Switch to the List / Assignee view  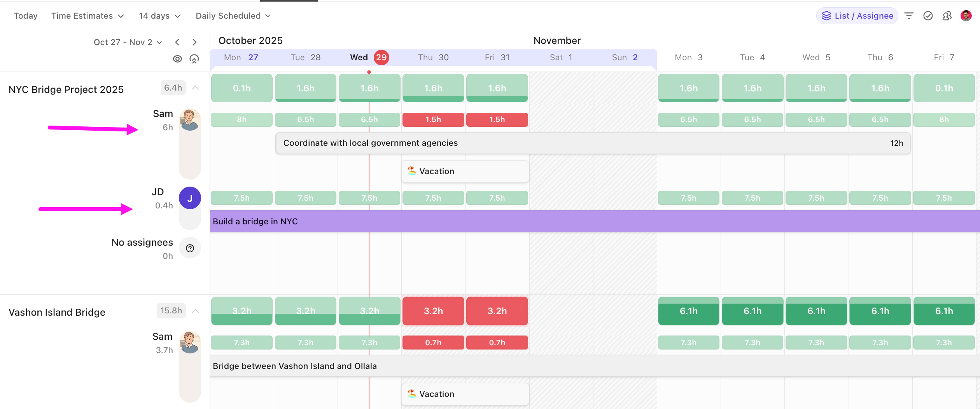[x=857, y=16]
